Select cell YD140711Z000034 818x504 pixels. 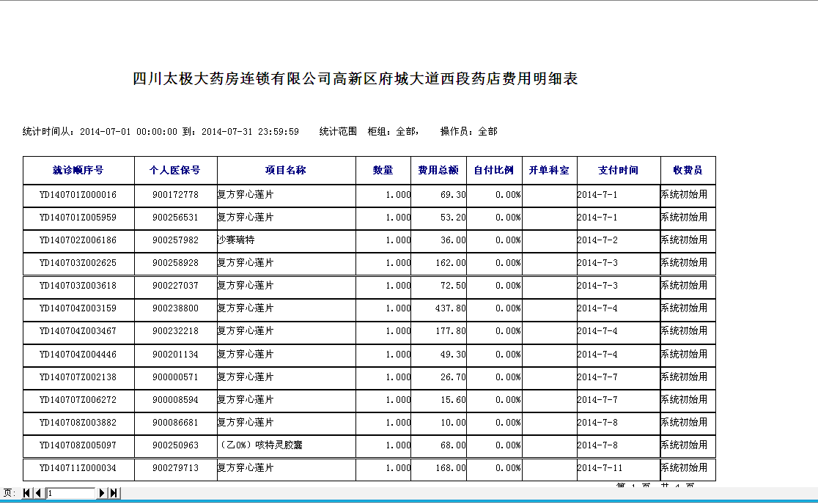click(78, 468)
